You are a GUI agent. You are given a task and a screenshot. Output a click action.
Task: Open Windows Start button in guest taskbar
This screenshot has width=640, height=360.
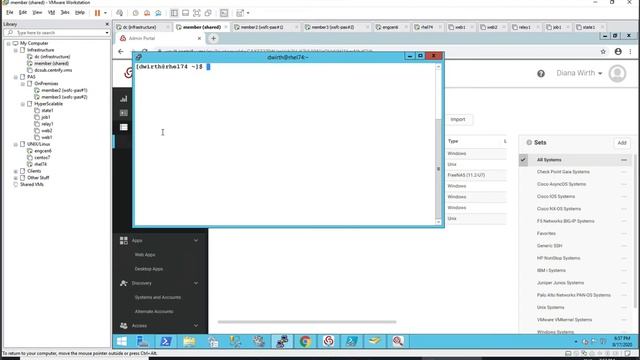click(122, 341)
